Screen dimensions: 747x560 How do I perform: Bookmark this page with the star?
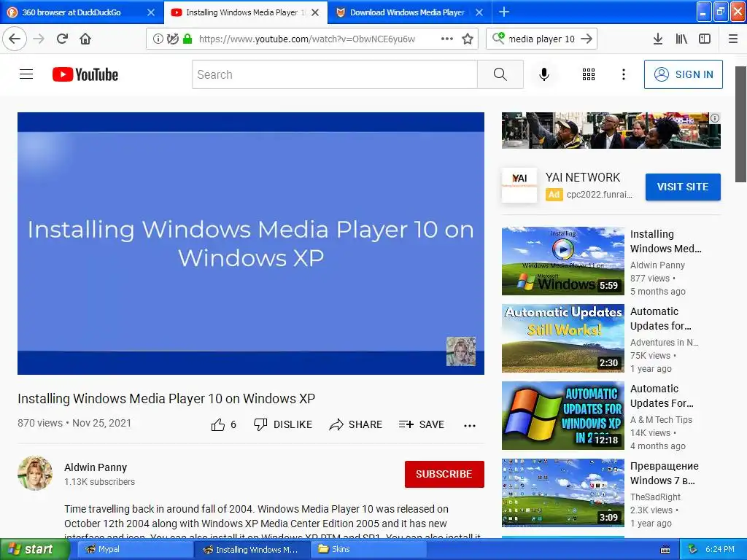coord(468,39)
